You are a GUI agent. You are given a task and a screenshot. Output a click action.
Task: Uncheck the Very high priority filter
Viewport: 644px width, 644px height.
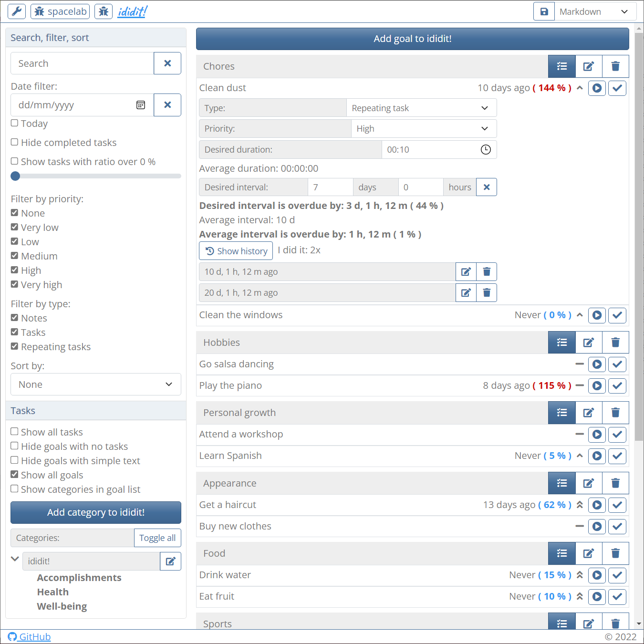15,284
